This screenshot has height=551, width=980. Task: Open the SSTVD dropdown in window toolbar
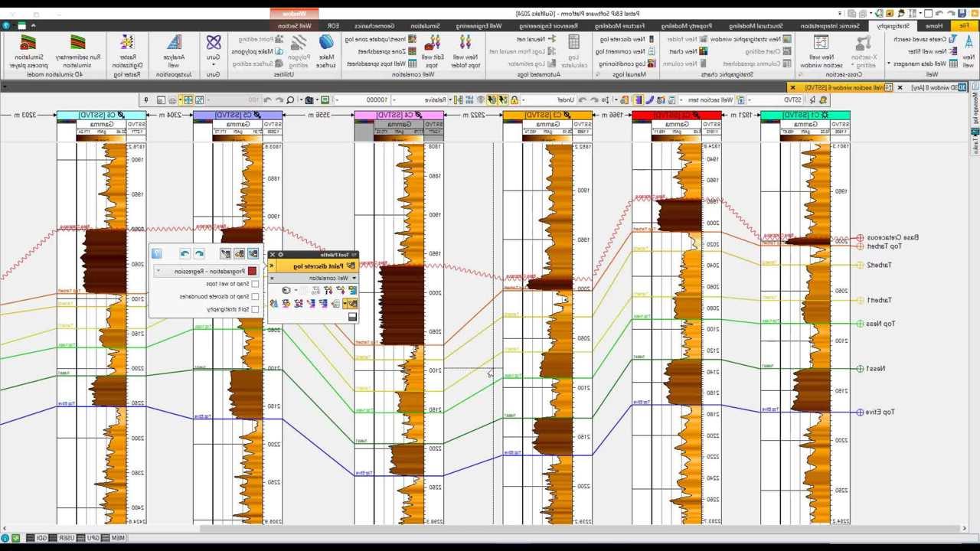click(x=775, y=100)
